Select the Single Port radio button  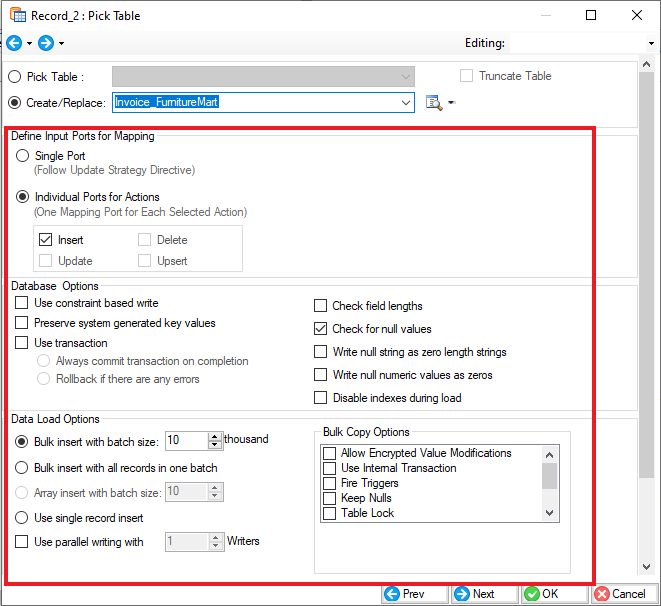pos(23,156)
